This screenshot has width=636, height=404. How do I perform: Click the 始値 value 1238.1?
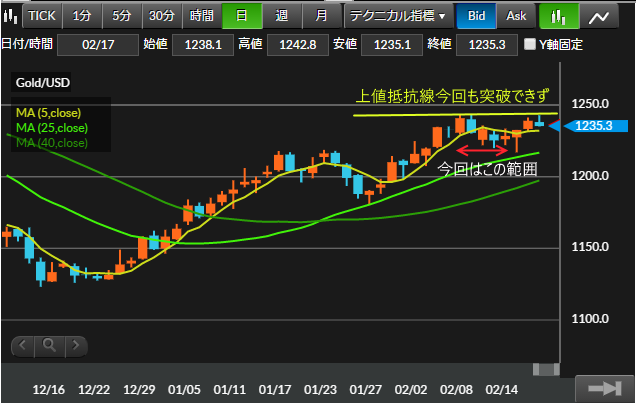pyautogui.click(x=203, y=45)
